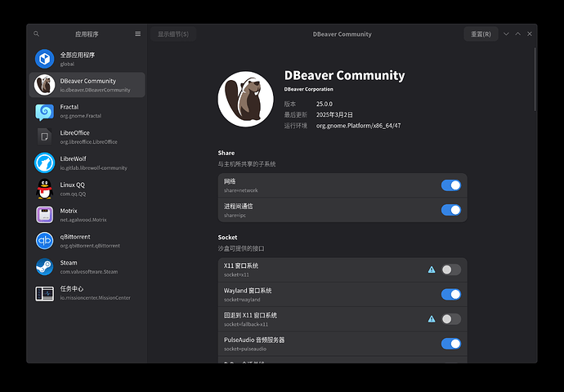Select 全部应用程序 global in sidebar

[x=87, y=59]
